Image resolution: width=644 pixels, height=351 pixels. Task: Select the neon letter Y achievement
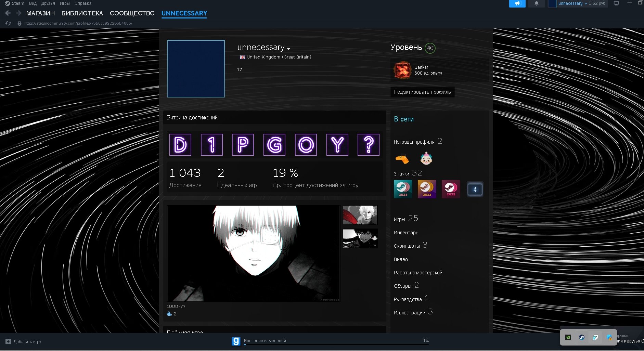(x=337, y=145)
